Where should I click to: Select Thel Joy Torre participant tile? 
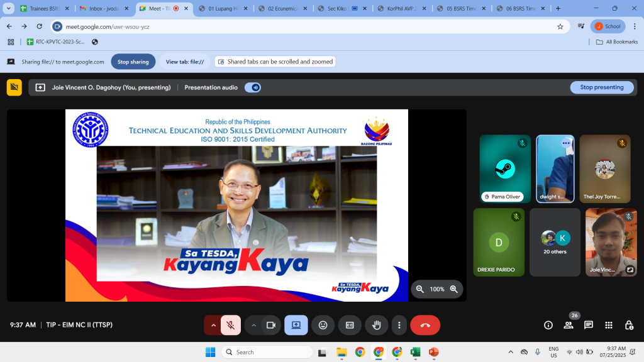604,168
